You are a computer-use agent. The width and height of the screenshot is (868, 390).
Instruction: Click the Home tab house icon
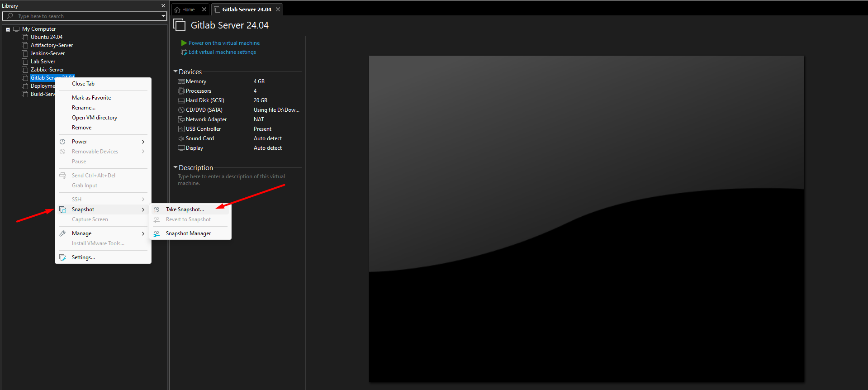177,10
